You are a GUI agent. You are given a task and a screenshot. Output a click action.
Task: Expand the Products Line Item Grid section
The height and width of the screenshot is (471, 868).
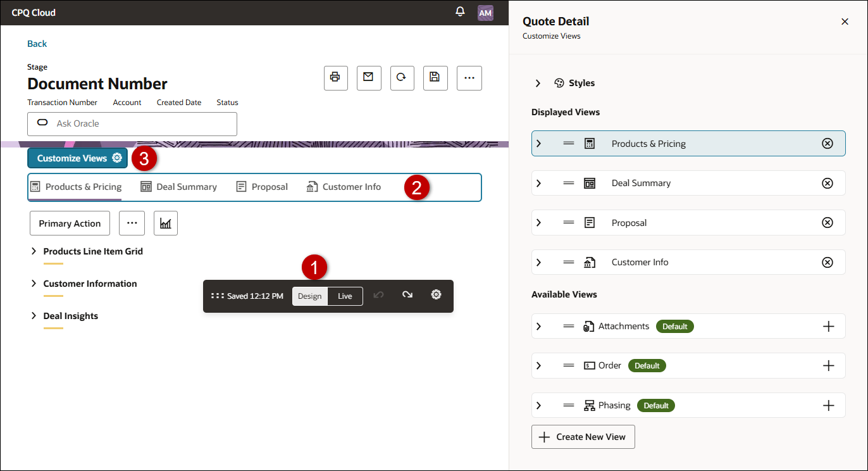click(34, 251)
